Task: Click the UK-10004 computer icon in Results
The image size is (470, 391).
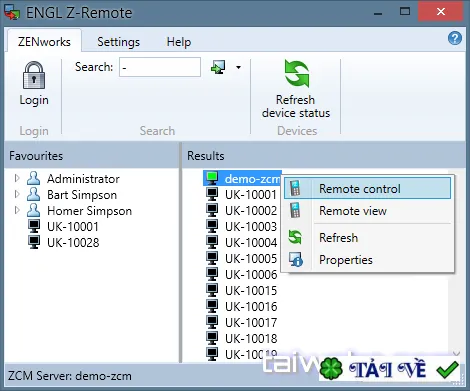Action: (212, 242)
